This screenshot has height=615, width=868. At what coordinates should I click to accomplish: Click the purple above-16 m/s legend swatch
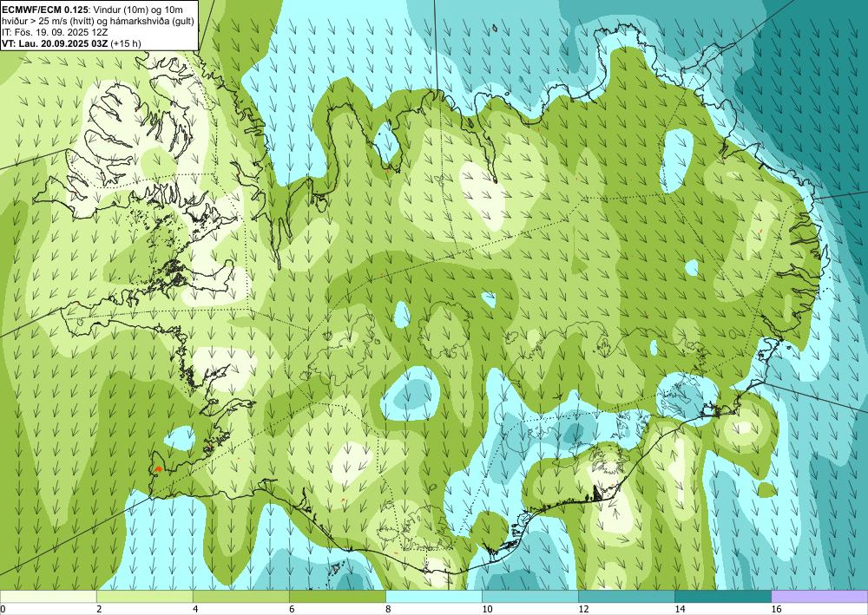[819, 596]
